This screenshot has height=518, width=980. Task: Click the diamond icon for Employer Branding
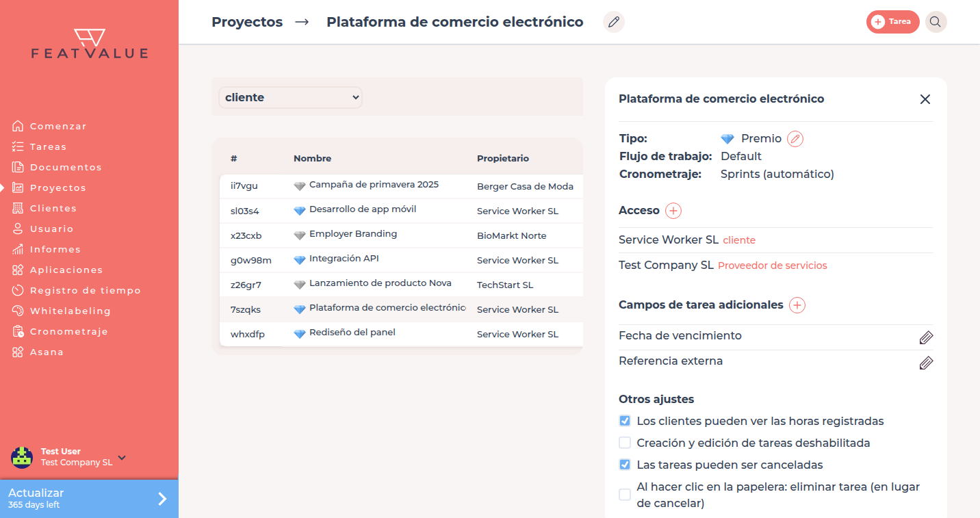coord(299,235)
